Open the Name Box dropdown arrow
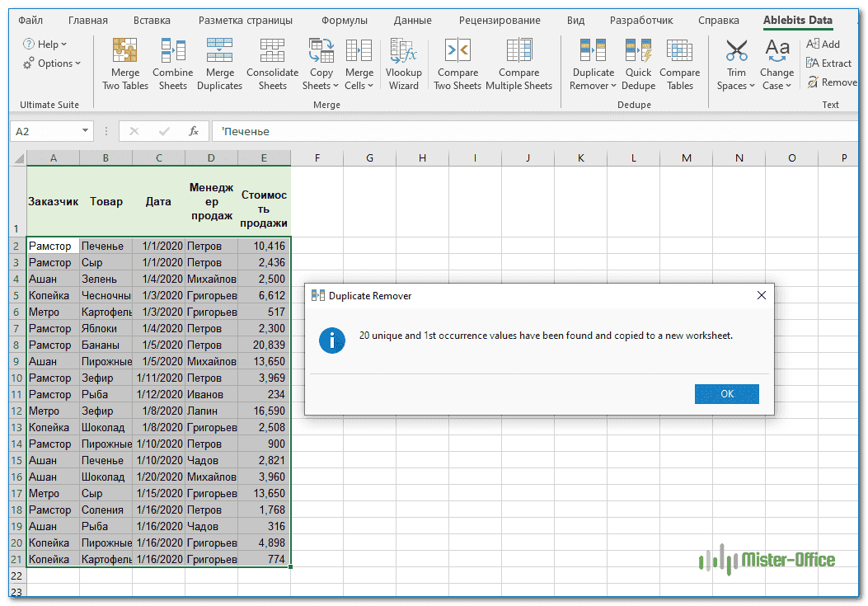The height and width of the screenshot is (606, 868). 85,131
